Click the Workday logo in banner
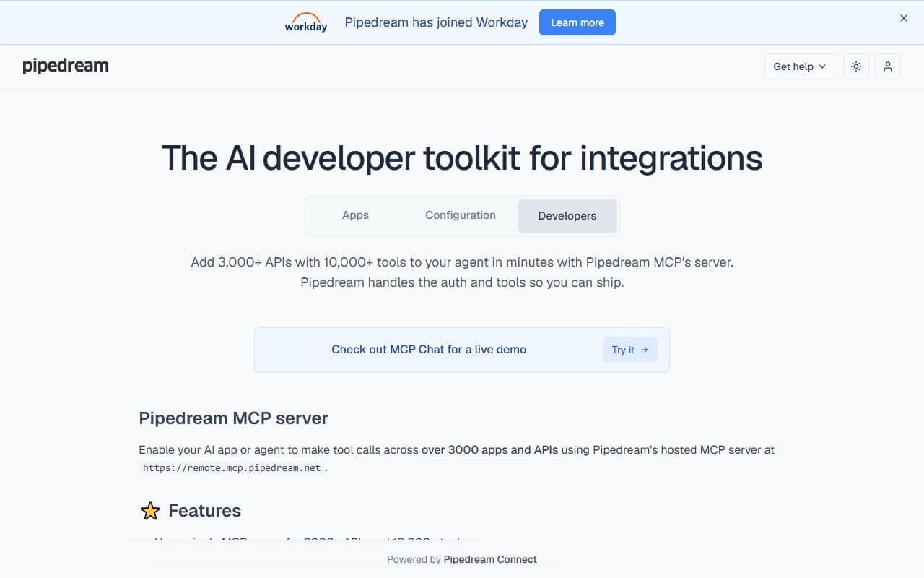Viewport: 924px width, 578px height. (306, 22)
